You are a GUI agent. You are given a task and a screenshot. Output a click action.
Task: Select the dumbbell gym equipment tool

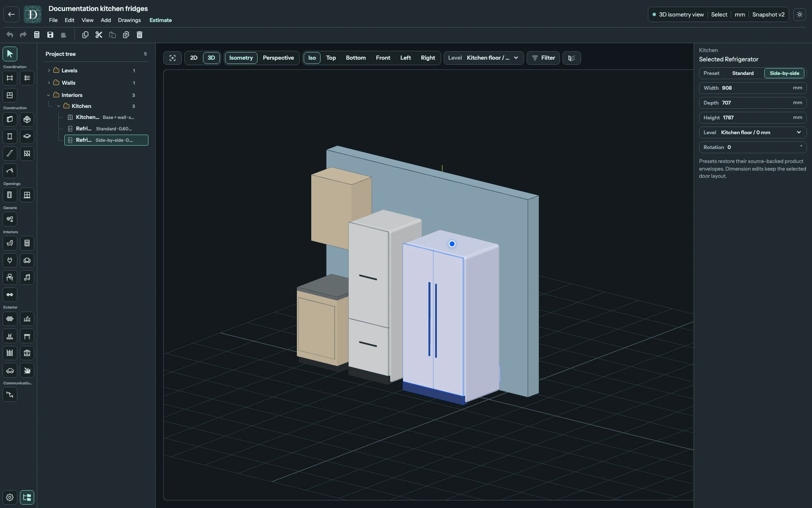[10, 295]
